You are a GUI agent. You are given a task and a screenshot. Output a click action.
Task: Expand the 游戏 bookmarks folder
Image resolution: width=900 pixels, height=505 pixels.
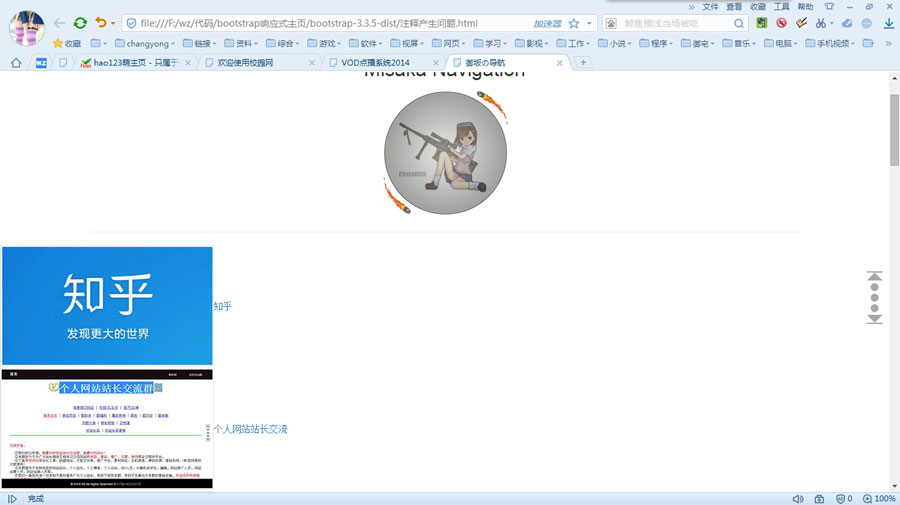point(322,44)
